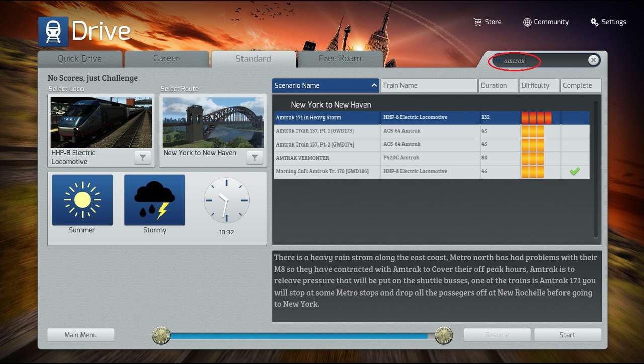Viewport: 644px width, 364px height.
Task: Click the scenario description text box
Action: [x=437, y=286]
